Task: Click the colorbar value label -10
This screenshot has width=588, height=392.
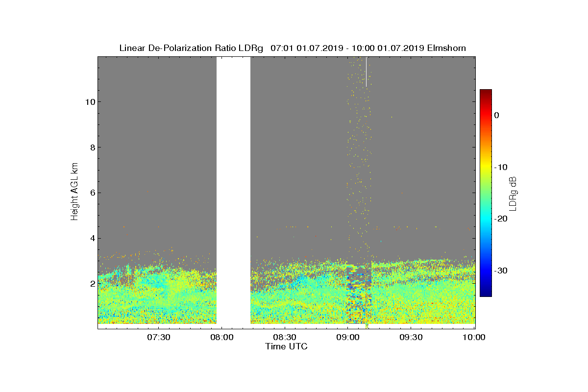Action: click(x=500, y=167)
